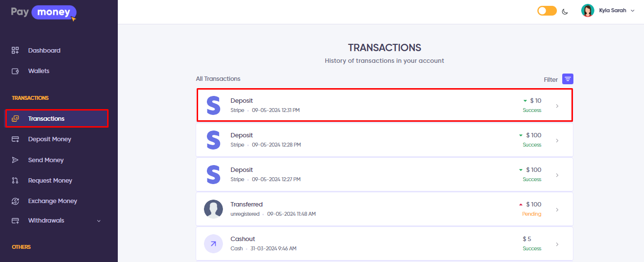The width and height of the screenshot is (644, 262).
Task: Click the Wallets icon in sidebar
Action: click(x=15, y=71)
